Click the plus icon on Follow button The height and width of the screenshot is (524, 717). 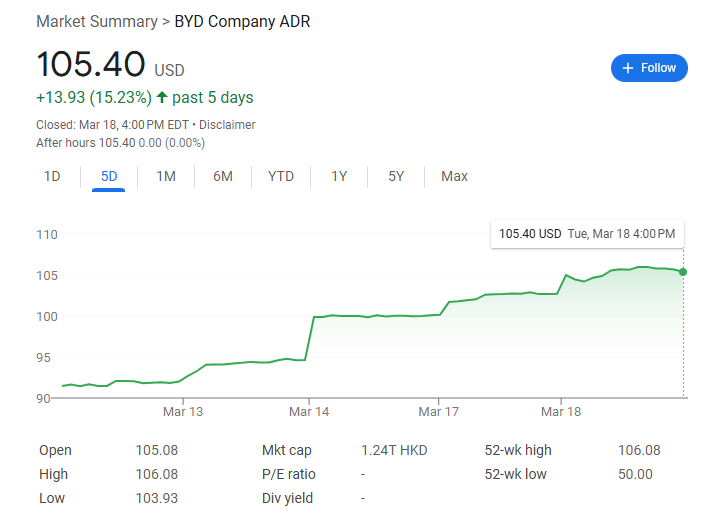click(628, 68)
